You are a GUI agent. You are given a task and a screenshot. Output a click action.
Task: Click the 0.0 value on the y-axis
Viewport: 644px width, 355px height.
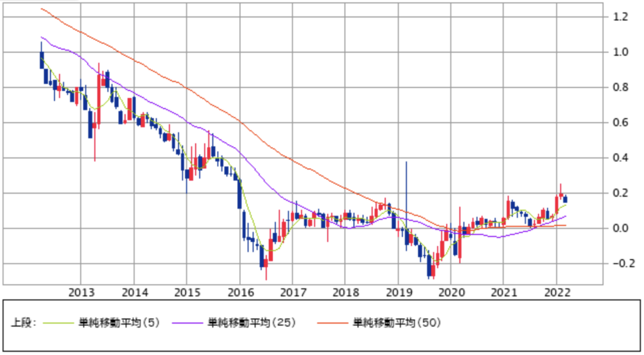(x=620, y=228)
